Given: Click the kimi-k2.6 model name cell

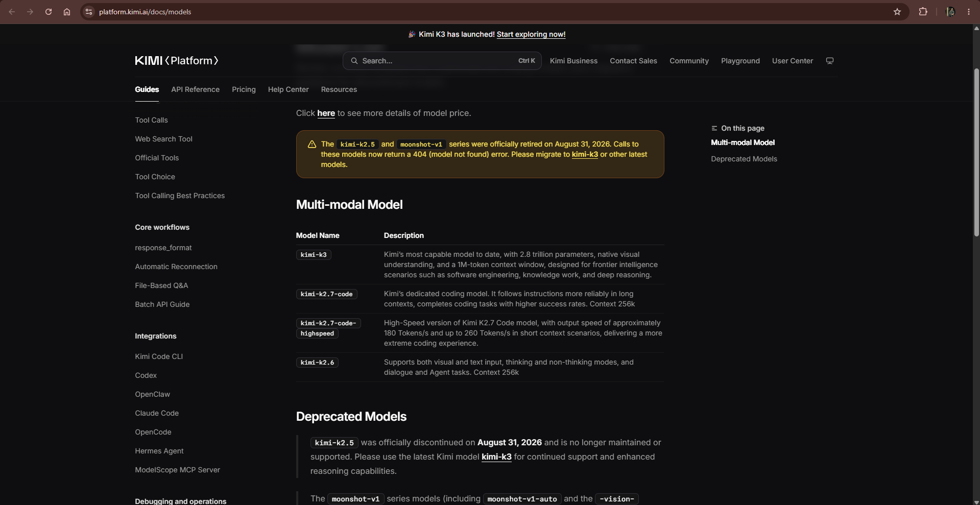Looking at the screenshot, I should [x=317, y=363].
